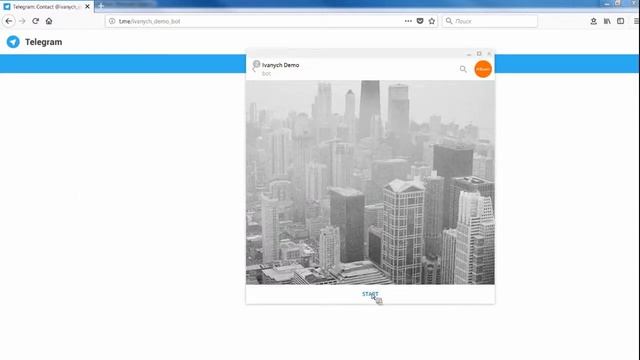Image resolution: width=640 pixels, height=360 pixels.
Task: Maximize the Telegram chat window
Action: (x=479, y=53)
